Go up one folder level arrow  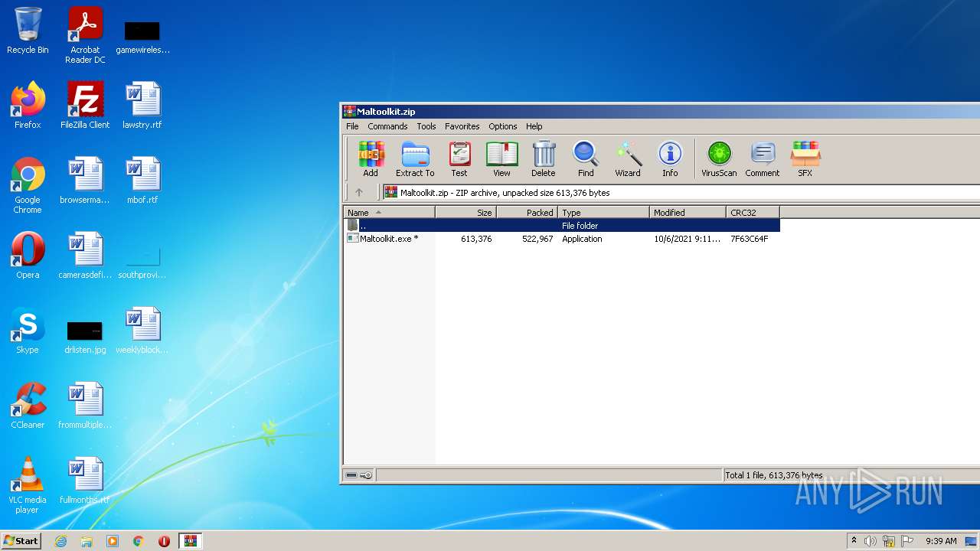coord(358,193)
